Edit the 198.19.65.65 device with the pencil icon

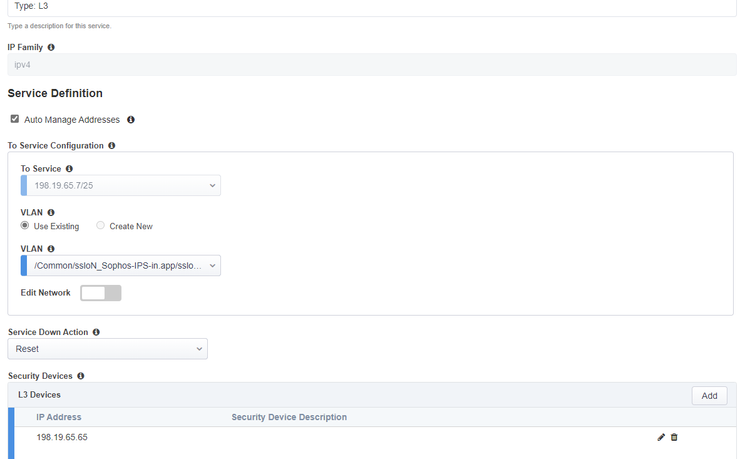661,437
